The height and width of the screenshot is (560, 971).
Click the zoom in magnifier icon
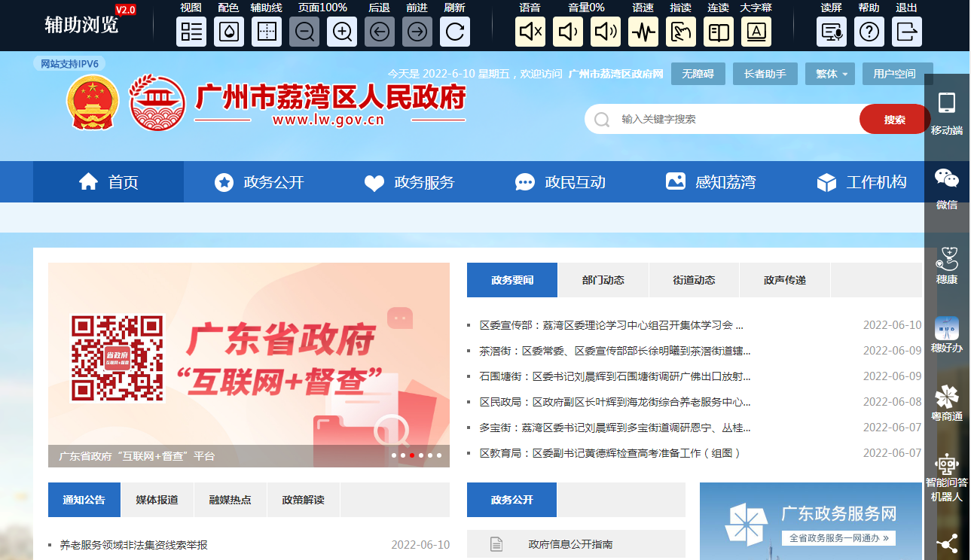point(342,32)
